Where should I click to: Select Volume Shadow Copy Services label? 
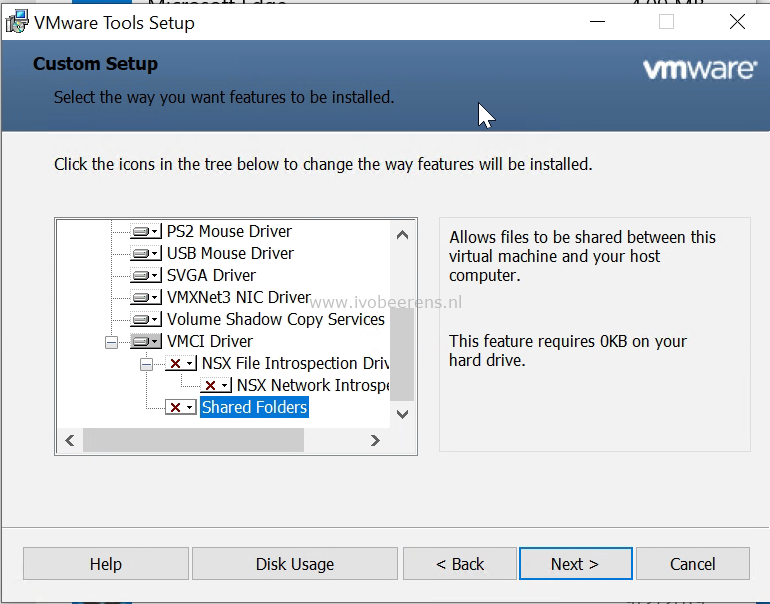pyautogui.click(x=275, y=320)
